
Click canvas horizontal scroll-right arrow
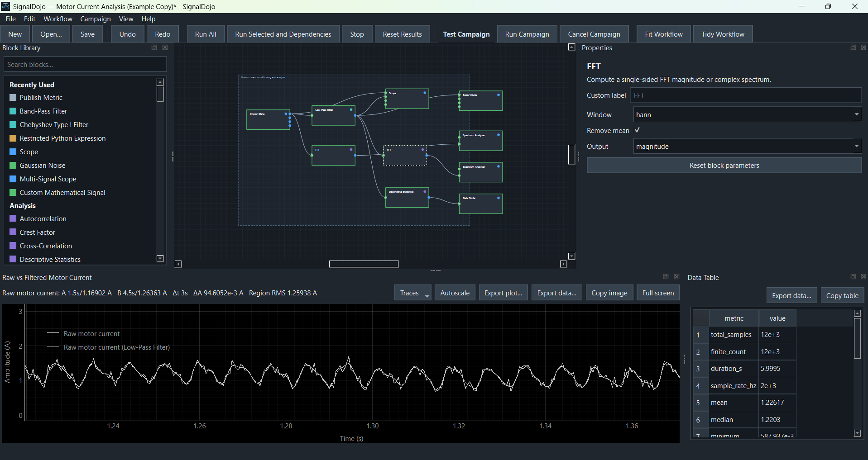(564, 264)
